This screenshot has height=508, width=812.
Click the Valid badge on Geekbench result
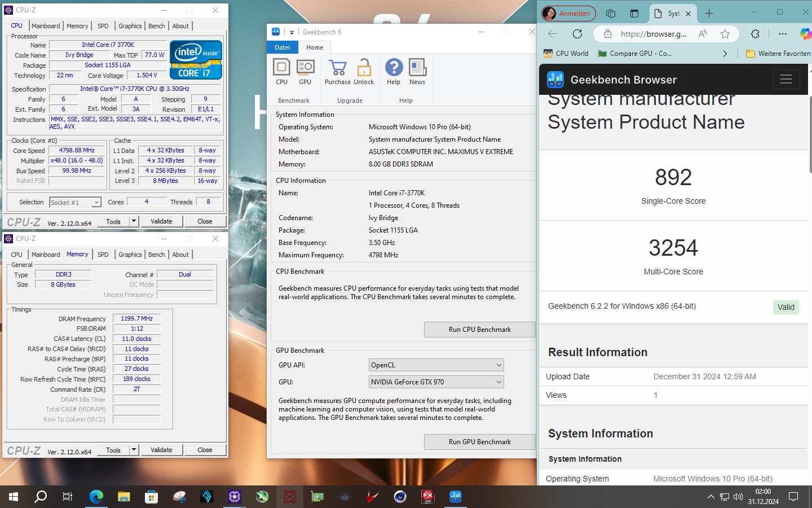785,307
